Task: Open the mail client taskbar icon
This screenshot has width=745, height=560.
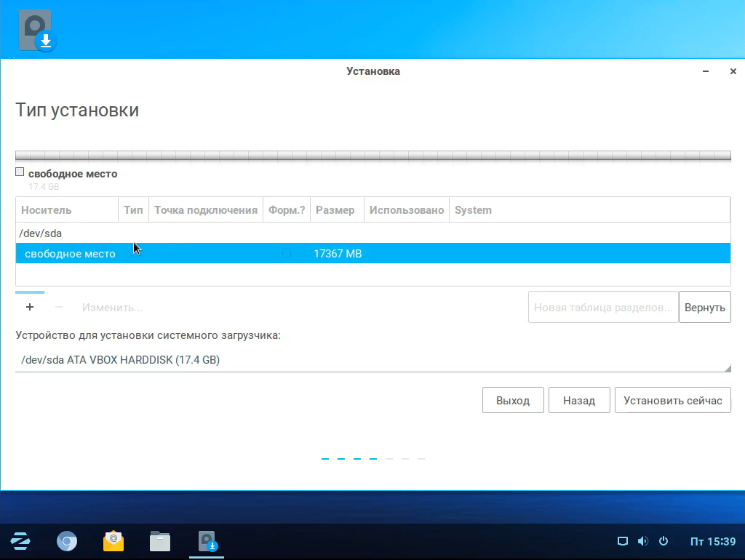Action: coord(113,541)
